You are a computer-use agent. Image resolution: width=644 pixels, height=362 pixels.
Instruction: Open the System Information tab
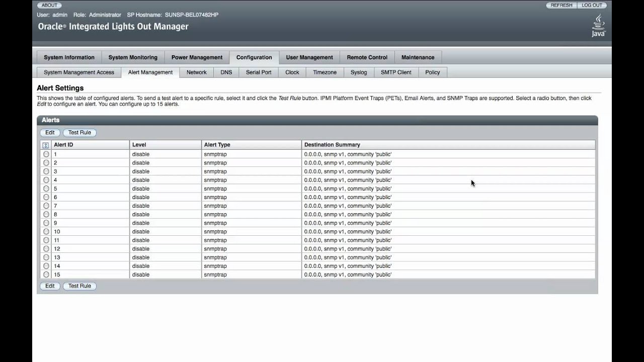pyautogui.click(x=69, y=57)
